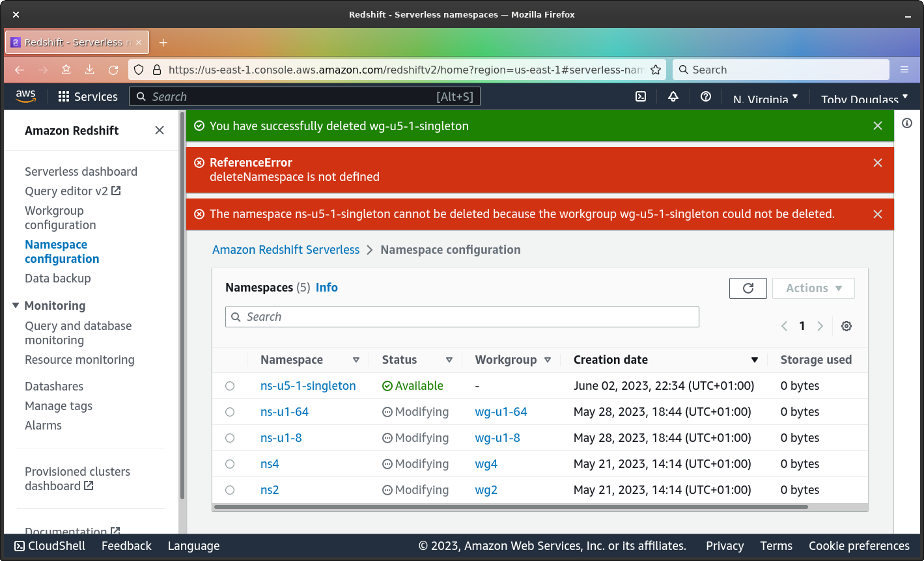Click the tracking protection shield icon

pyautogui.click(x=139, y=70)
